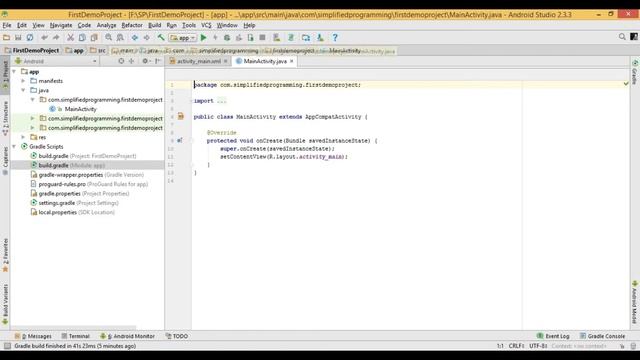Open the Favorites side panel
The height and width of the screenshot is (360, 640).
pyautogui.click(x=5, y=256)
